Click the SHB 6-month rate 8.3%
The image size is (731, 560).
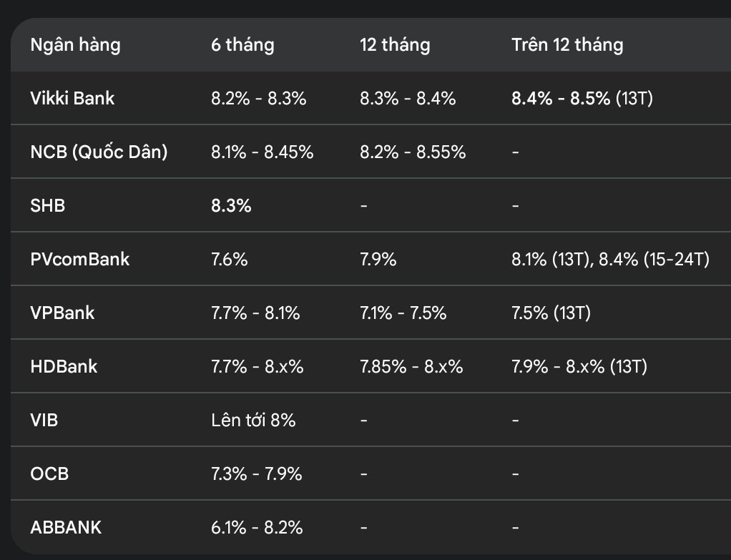(231, 206)
